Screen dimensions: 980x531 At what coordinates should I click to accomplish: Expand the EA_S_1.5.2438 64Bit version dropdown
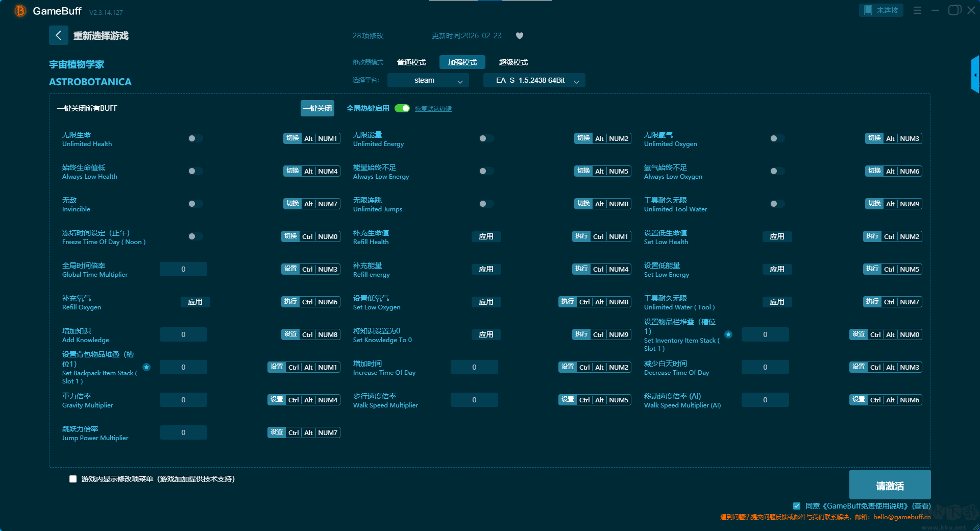coord(534,80)
